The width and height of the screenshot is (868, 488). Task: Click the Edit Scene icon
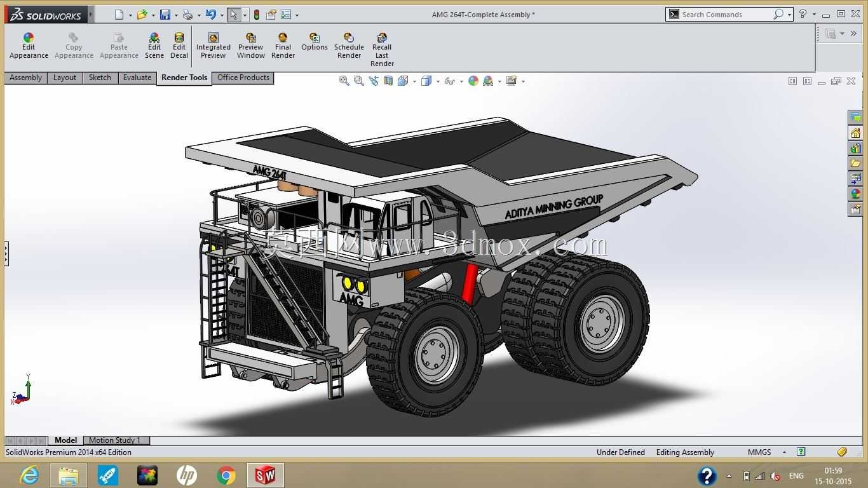[x=154, y=46]
